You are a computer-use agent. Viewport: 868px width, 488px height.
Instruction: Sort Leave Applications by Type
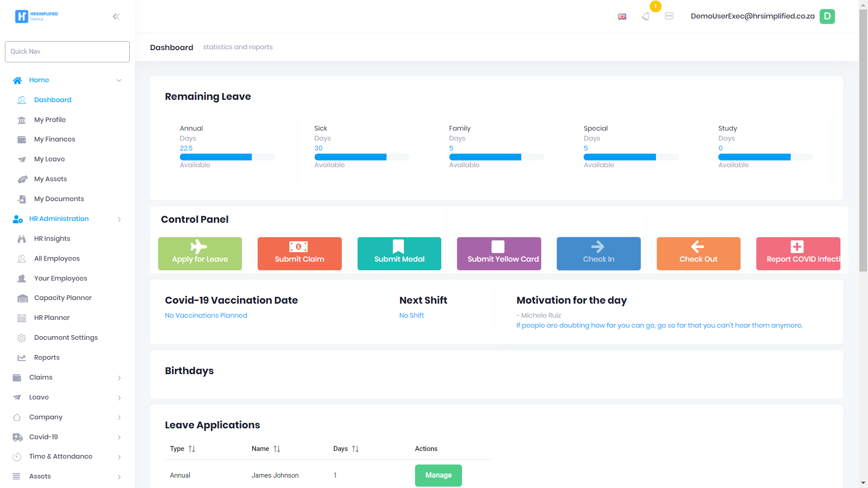tap(192, 449)
